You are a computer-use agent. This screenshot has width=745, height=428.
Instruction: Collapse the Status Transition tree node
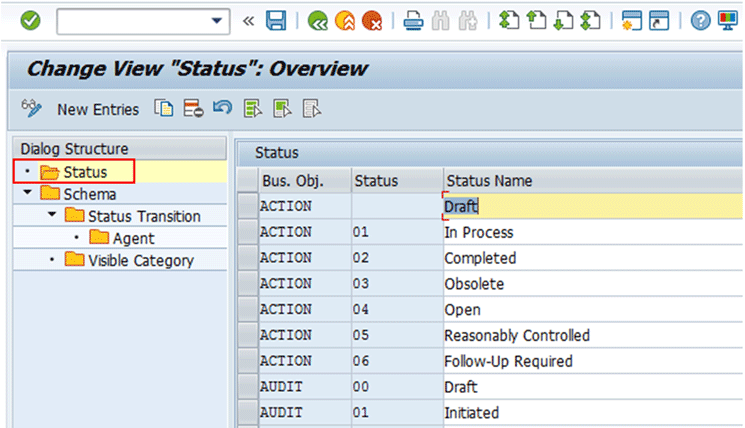[x=52, y=216]
